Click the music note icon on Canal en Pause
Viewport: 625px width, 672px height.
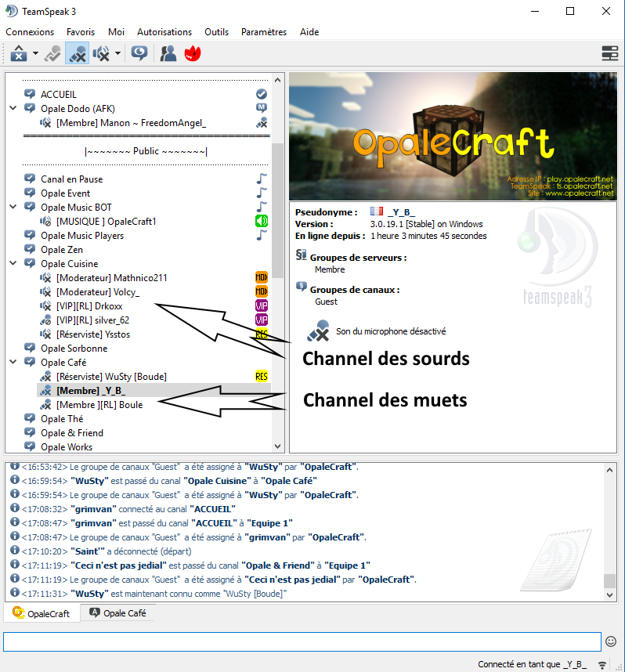(262, 179)
